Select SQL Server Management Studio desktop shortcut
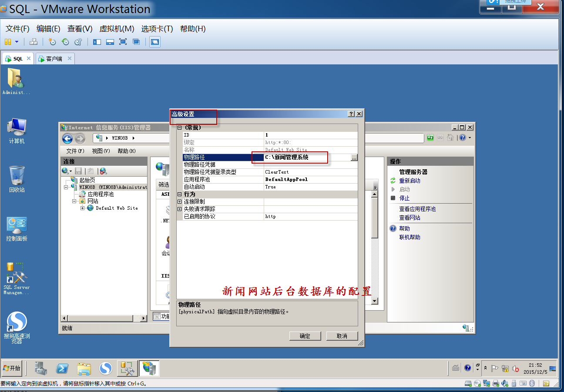The width and height of the screenshot is (564, 392). [17, 279]
